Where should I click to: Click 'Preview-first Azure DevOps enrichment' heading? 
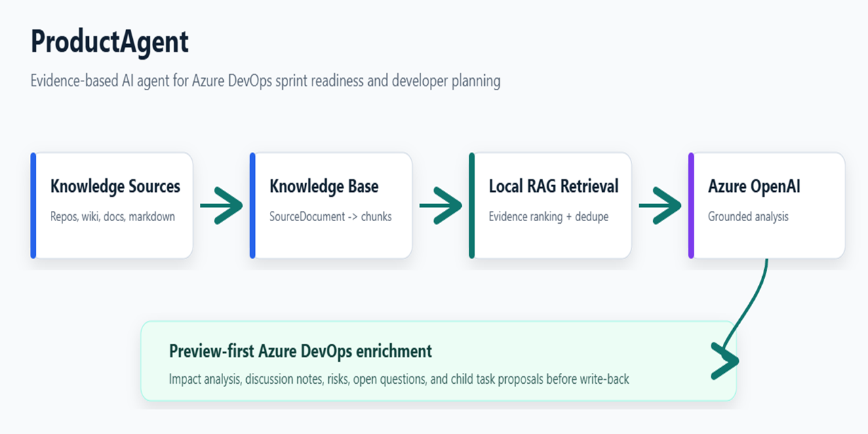click(300, 351)
